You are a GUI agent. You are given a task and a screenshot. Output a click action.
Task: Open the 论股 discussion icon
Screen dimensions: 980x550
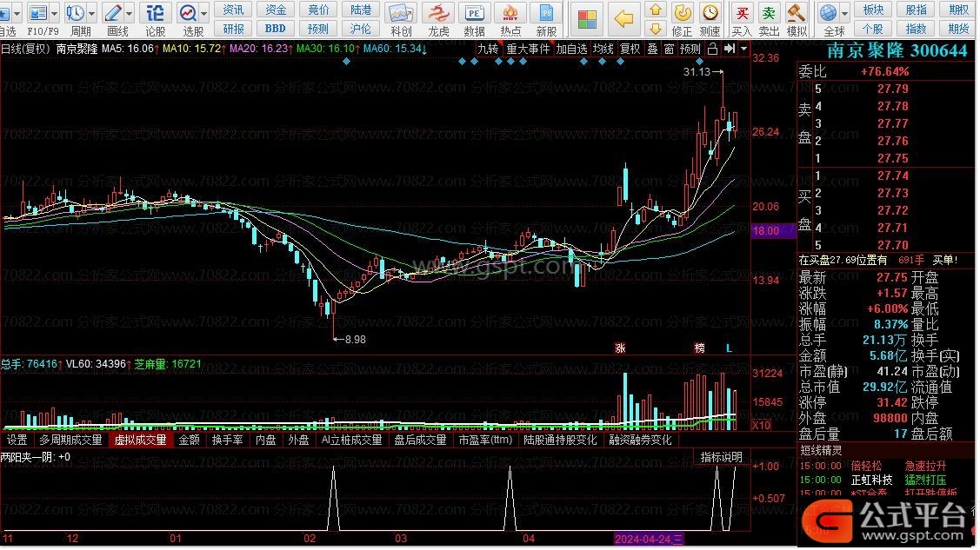pyautogui.click(x=155, y=12)
